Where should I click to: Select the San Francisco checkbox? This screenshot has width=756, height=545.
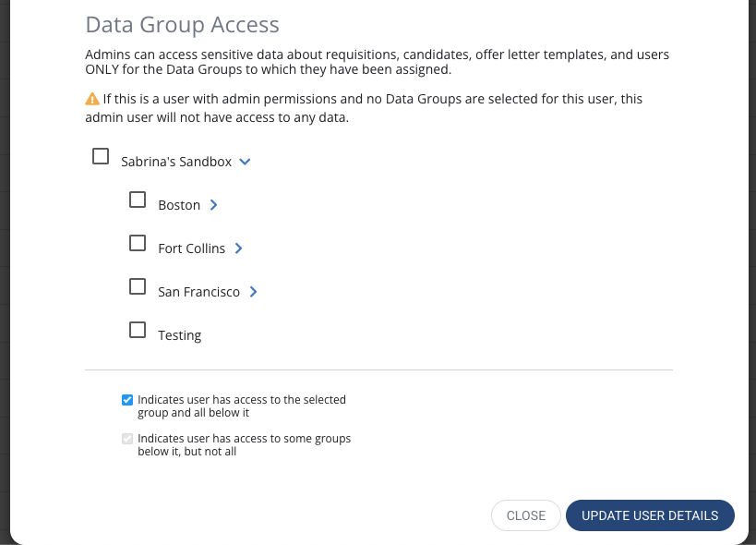point(138,286)
